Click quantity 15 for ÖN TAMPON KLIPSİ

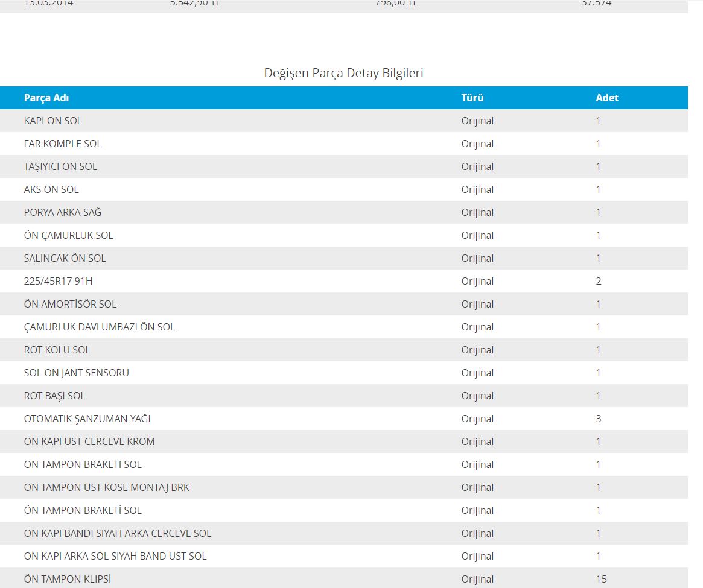(601, 579)
